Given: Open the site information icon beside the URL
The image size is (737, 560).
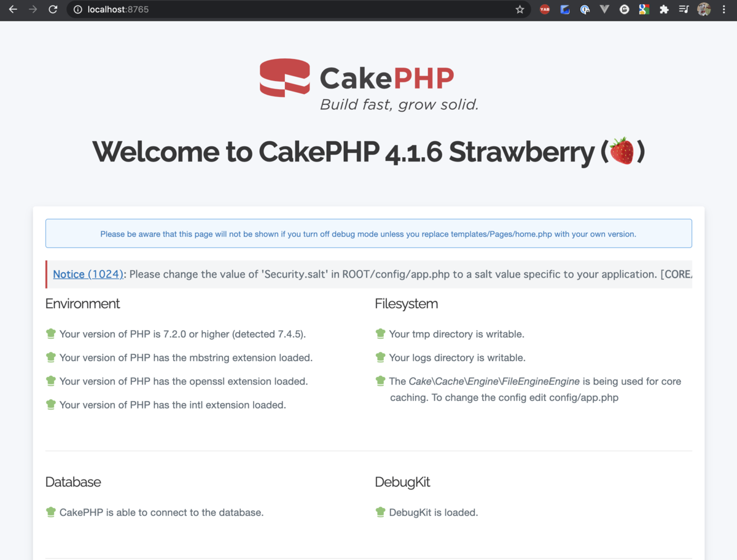Looking at the screenshot, I should click(77, 9).
